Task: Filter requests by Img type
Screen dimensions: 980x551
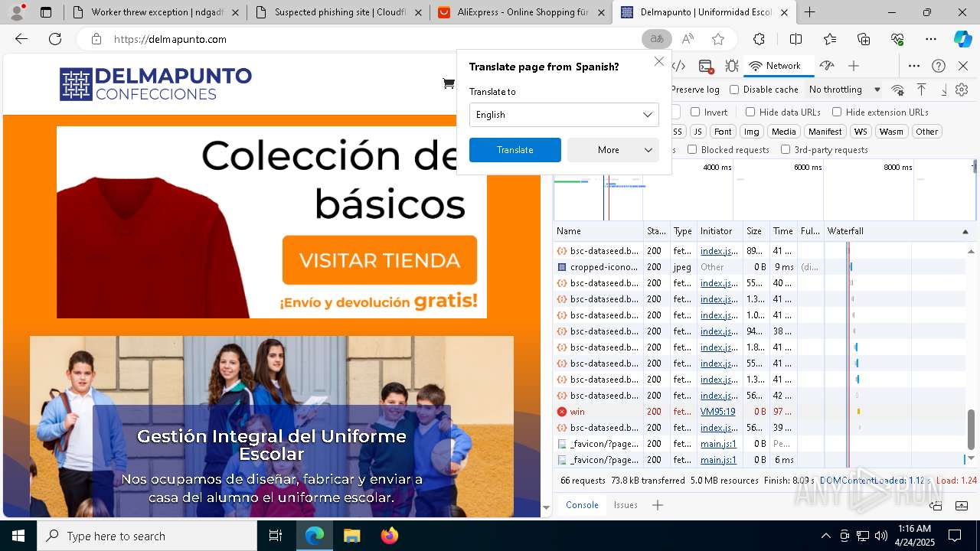Action: pos(752,132)
